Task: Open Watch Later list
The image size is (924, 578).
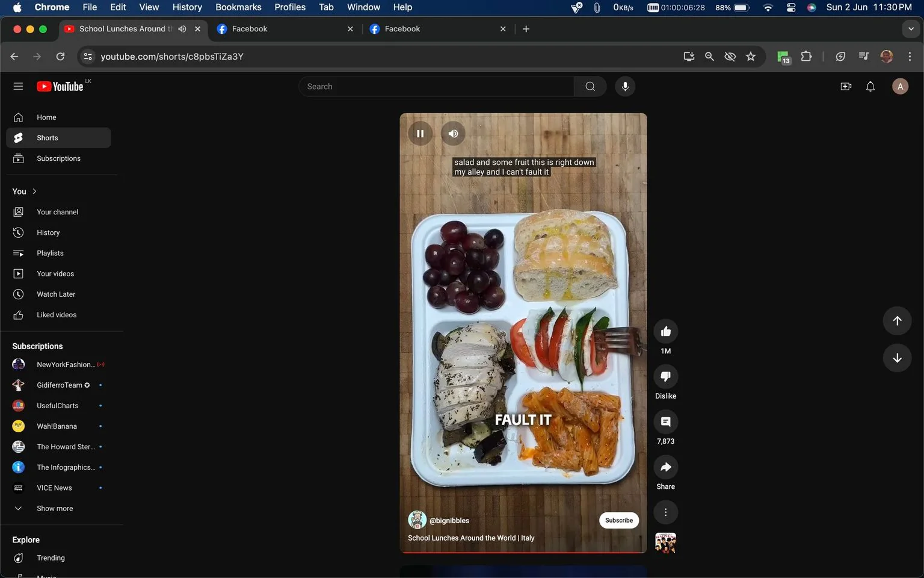Action: [x=58, y=294]
